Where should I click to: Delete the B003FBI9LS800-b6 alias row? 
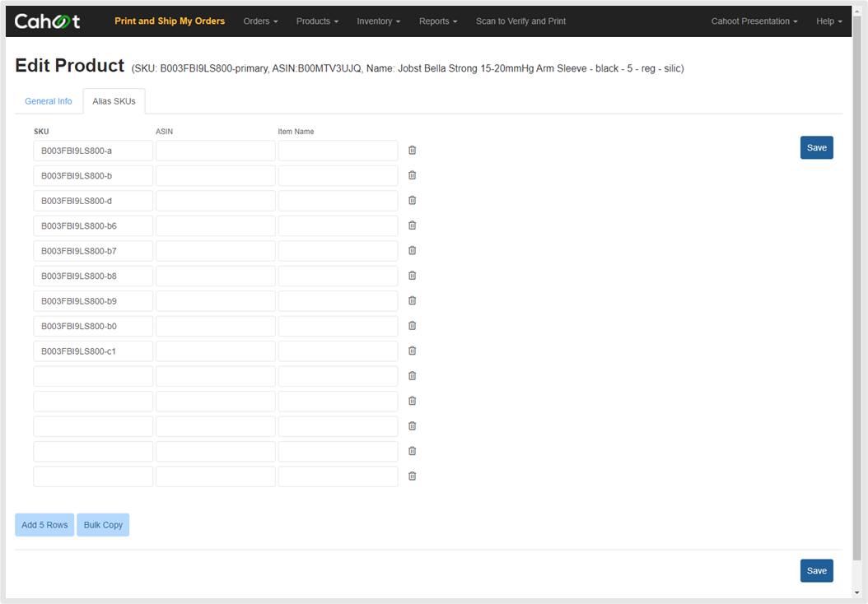(412, 225)
